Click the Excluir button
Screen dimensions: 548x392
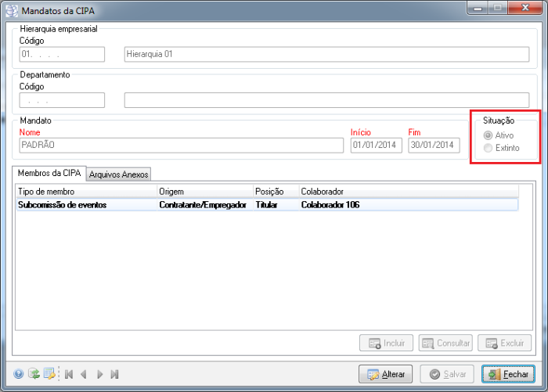coord(505,343)
